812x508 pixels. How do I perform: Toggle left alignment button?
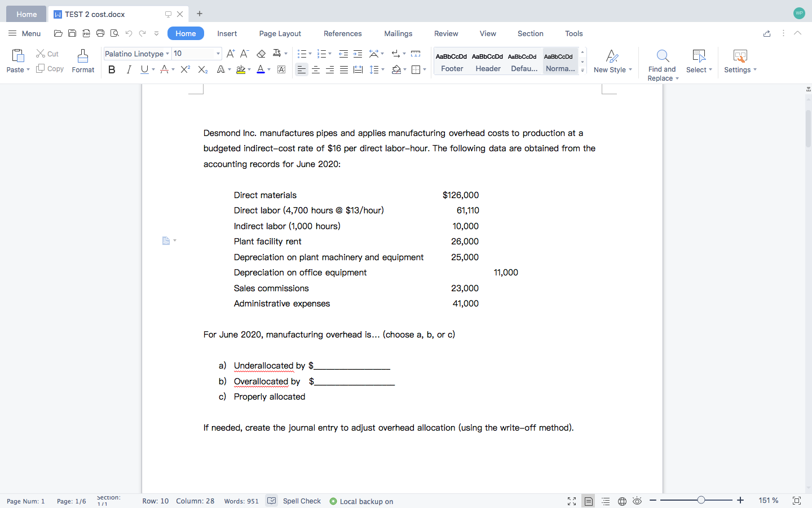click(302, 69)
